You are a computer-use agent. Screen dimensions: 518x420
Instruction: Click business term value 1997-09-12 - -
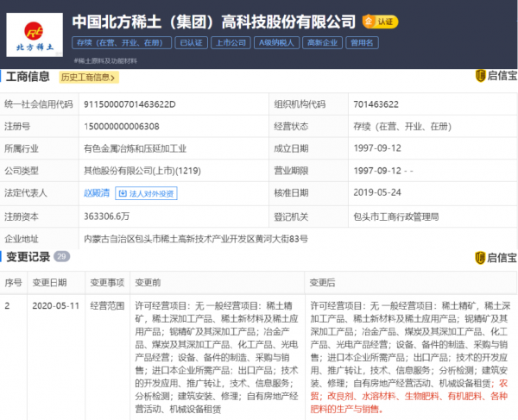pos(383,171)
